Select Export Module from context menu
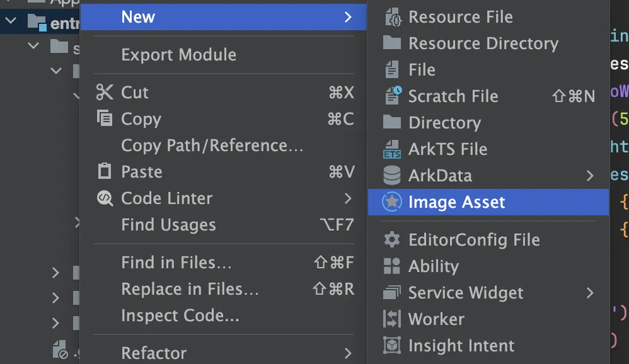Image resolution: width=629 pixels, height=364 pixels. click(178, 55)
